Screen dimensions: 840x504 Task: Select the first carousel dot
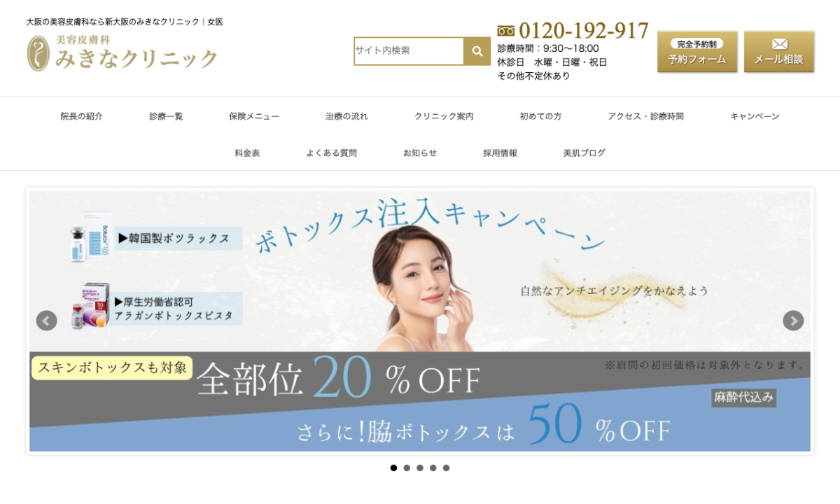click(x=393, y=468)
